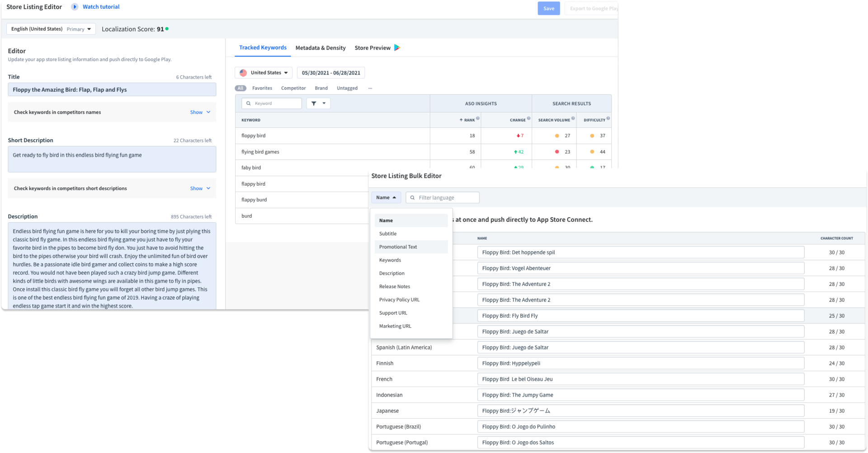
Task: Filter keywords by Untagged
Action: [x=347, y=88]
